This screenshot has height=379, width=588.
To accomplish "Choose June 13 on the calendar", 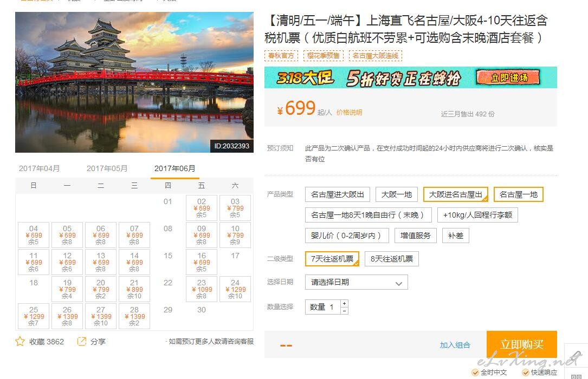I will 100,262.
